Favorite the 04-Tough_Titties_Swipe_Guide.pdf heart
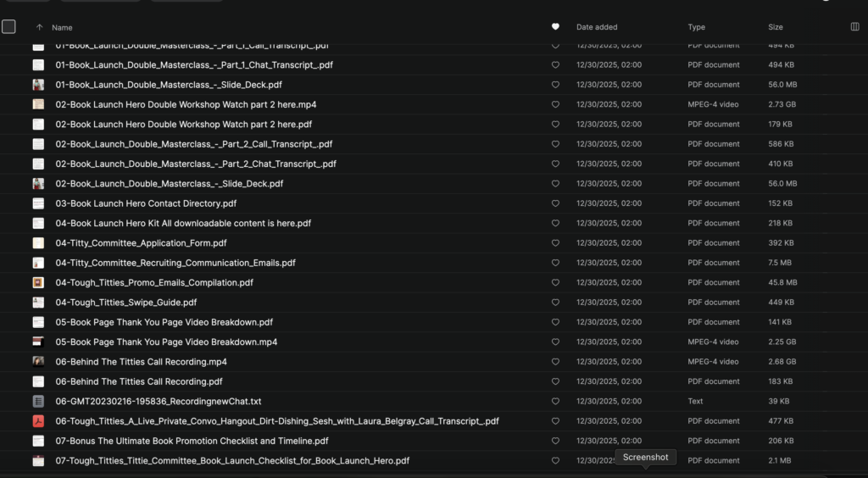Viewport: 868px width, 478px height. 555,302
